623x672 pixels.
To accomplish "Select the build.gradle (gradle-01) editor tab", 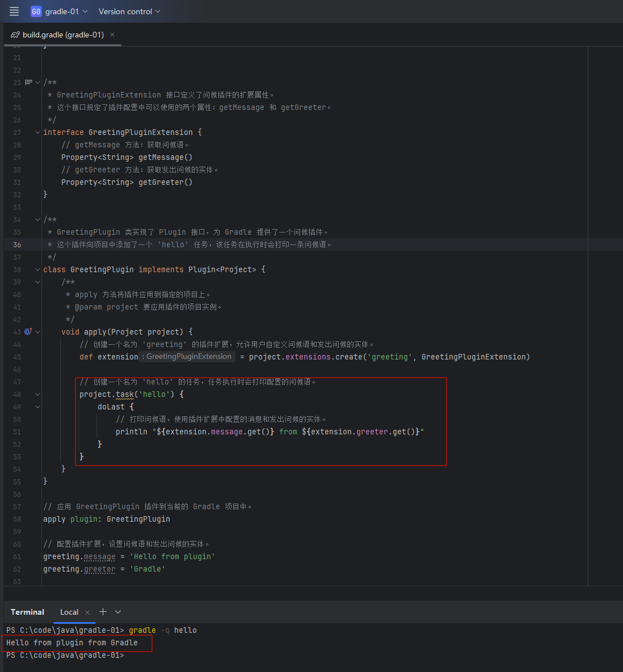I will coord(63,35).
